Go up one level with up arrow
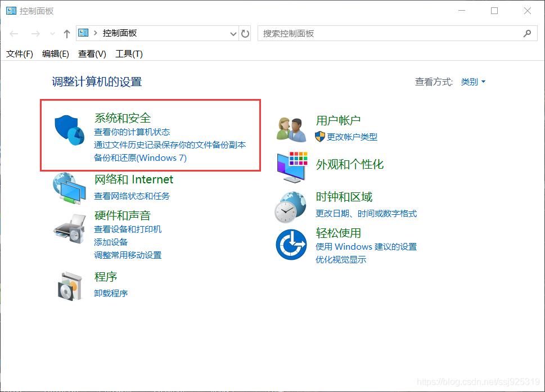The image size is (545, 392). point(67,34)
